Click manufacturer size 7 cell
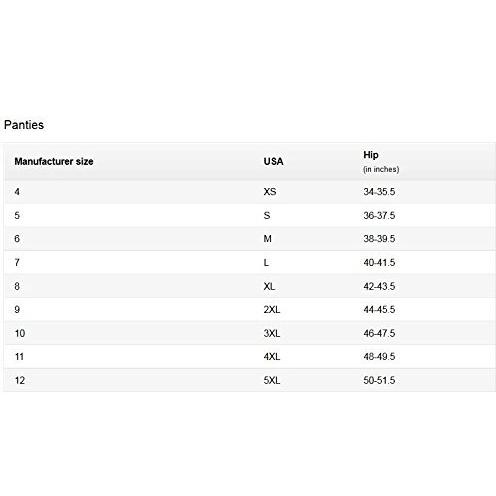This screenshot has height=496, width=496. pos(17,263)
